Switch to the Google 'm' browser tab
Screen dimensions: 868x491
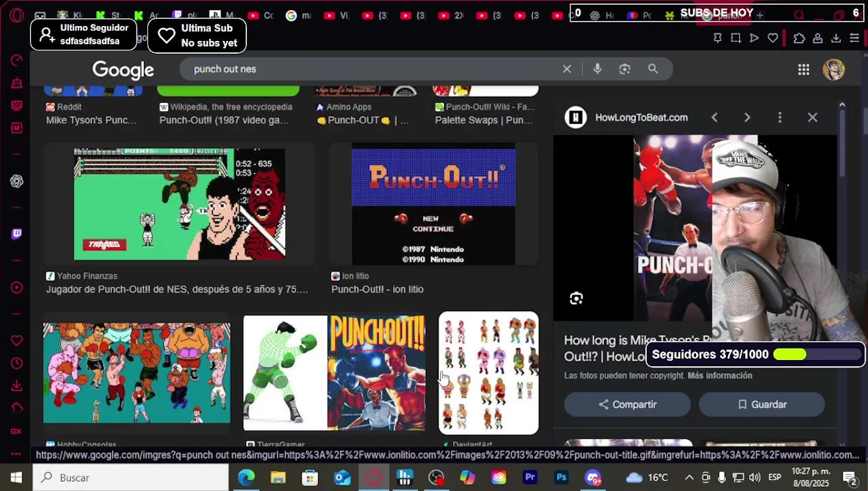coord(298,15)
